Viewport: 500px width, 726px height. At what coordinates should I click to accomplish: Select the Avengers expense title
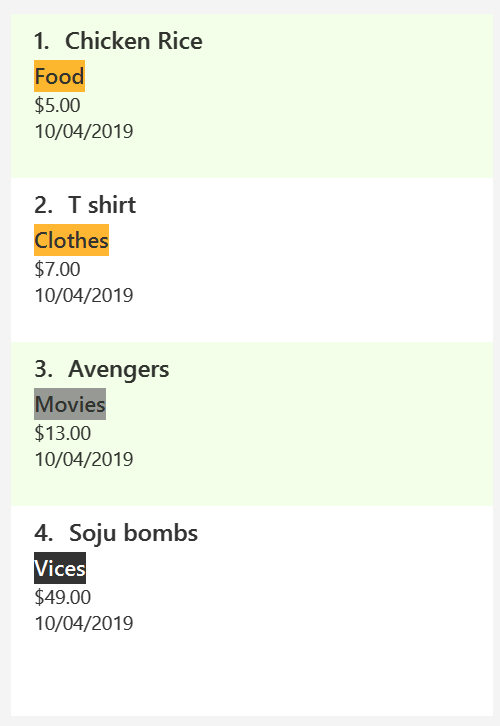119,369
